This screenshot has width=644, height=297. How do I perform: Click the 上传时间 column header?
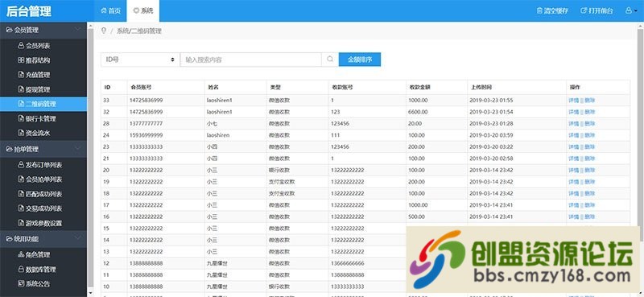click(481, 87)
